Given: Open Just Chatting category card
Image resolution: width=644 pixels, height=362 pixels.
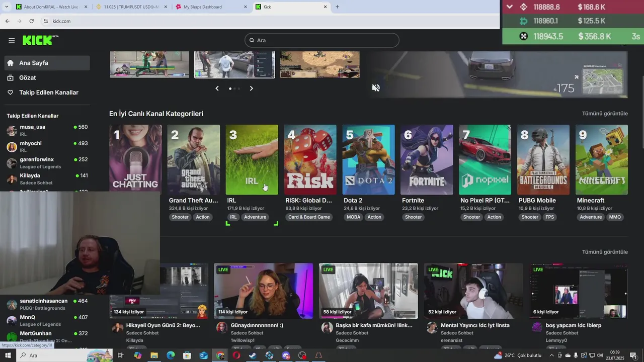Looking at the screenshot, I should click(x=135, y=159).
